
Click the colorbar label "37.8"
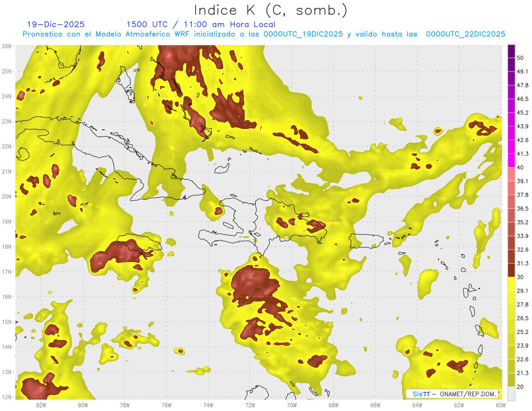point(523,195)
